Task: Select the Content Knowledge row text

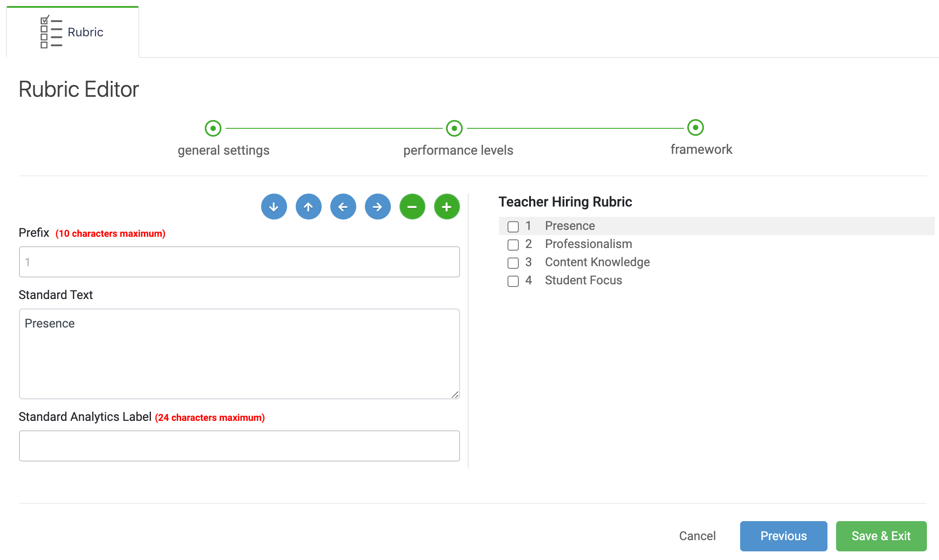Action: click(x=597, y=262)
